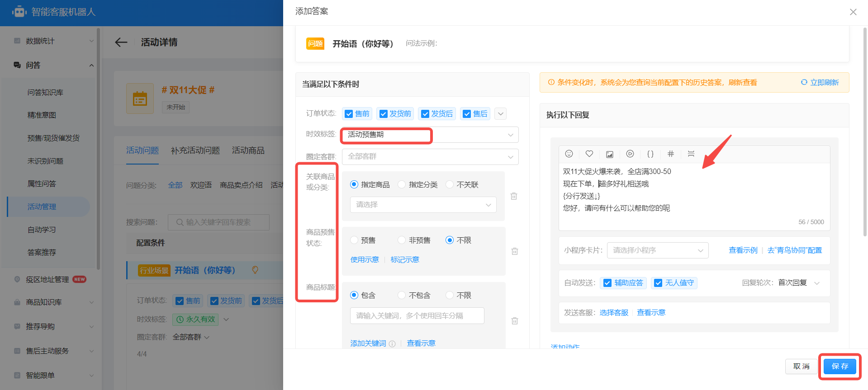Uncheck the 发货后 checkbox in the dialog
Screen dimensions: 868x390
tap(425, 114)
